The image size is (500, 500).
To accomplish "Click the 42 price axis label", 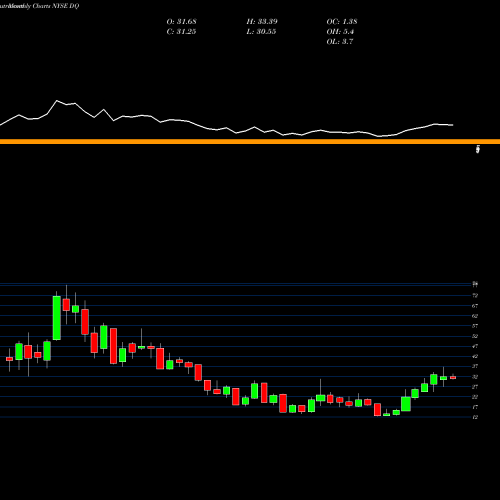I will [475, 356].
